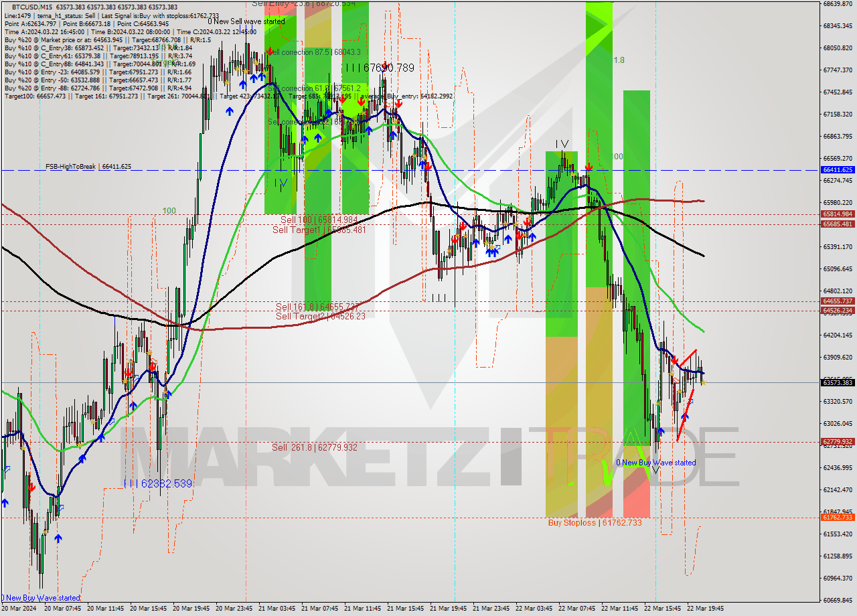
Task: Click the blue 66411.625 price tag
Action: [x=838, y=170]
